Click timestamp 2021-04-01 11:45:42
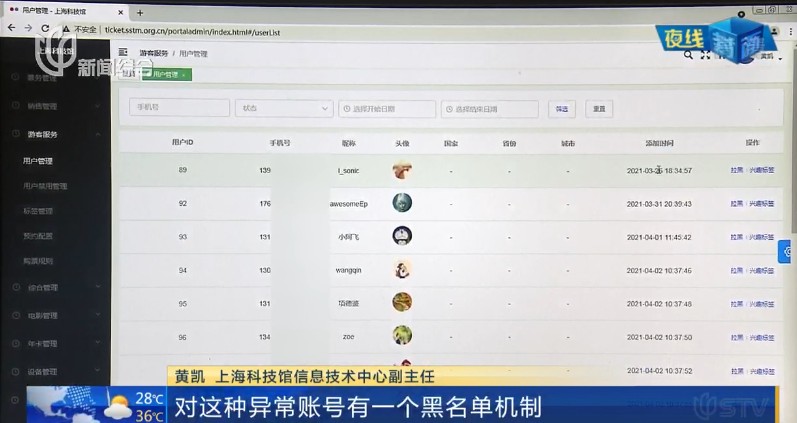This screenshot has height=423, width=797. [x=659, y=237]
